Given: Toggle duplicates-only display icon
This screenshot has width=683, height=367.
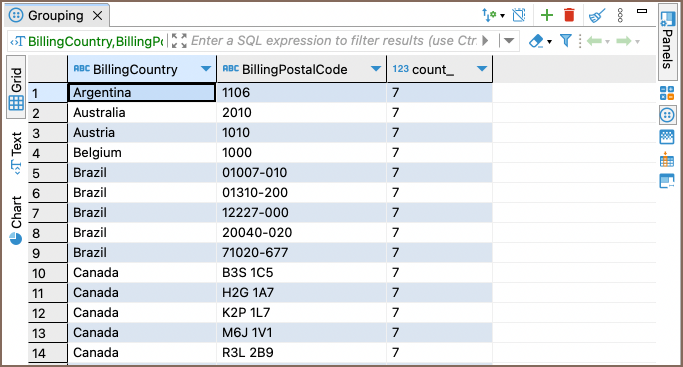Looking at the screenshot, I should click(x=519, y=15).
